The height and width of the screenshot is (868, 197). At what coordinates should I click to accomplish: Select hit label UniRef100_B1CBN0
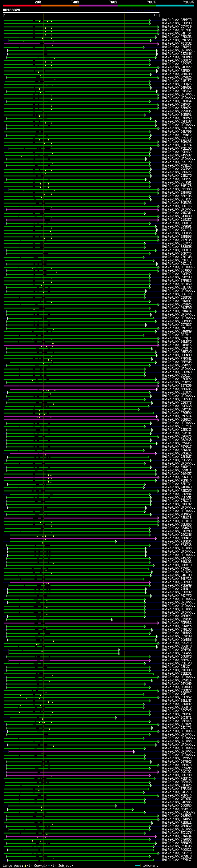tap(177, 57)
